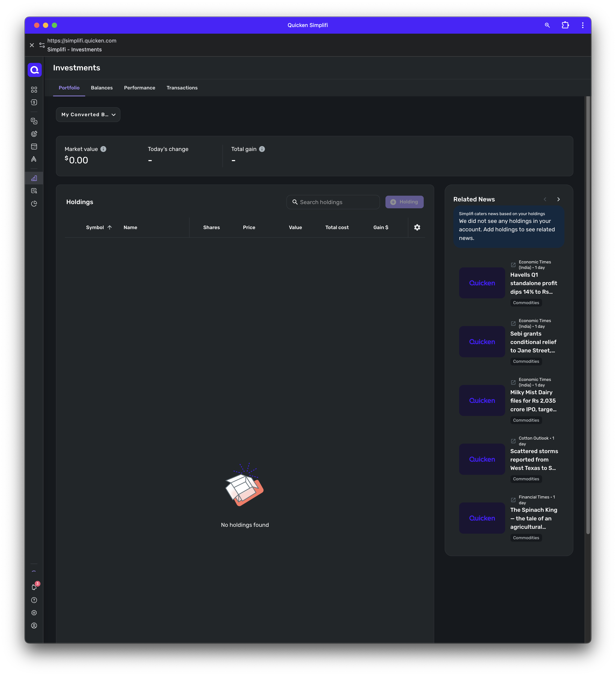Expand the My Converted B… account dropdown
The width and height of the screenshot is (616, 676).
point(88,115)
